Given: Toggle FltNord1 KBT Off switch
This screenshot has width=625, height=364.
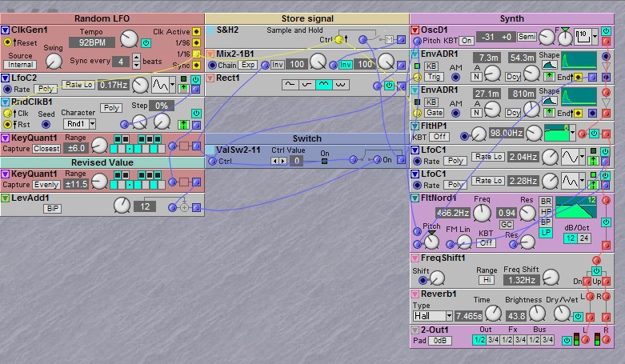Looking at the screenshot, I should click(486, 243).
